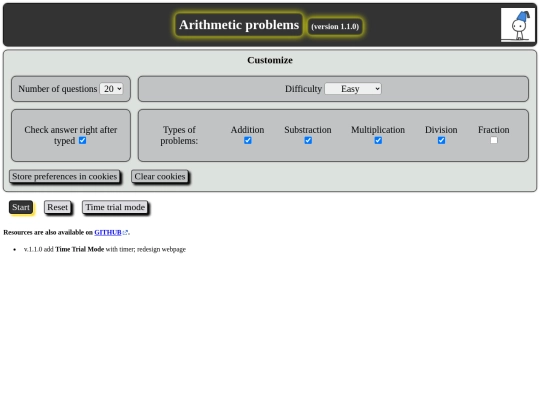The image size is (540, 405).
Task: Toggle Check answer right after typed
Action: pos(82,141)
